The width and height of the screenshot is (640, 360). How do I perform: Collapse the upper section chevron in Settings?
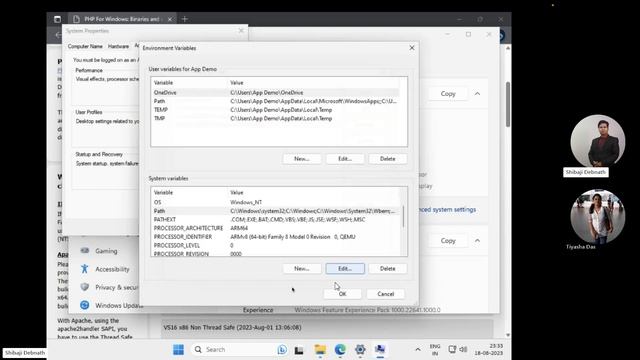[477, 94]
